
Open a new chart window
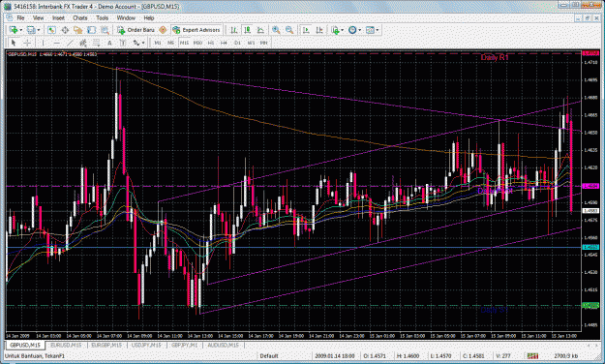click(x=14, y=30)
